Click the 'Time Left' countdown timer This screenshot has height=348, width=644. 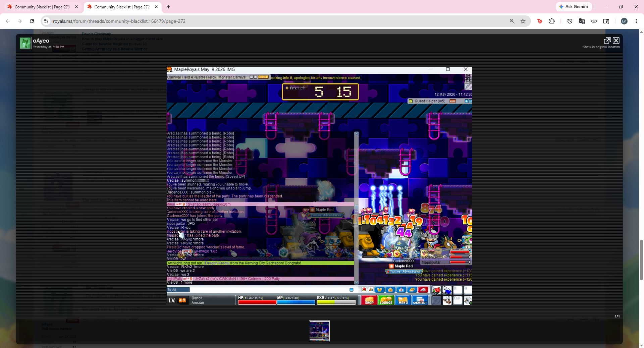pyautogui.click(x=320, y=92)
